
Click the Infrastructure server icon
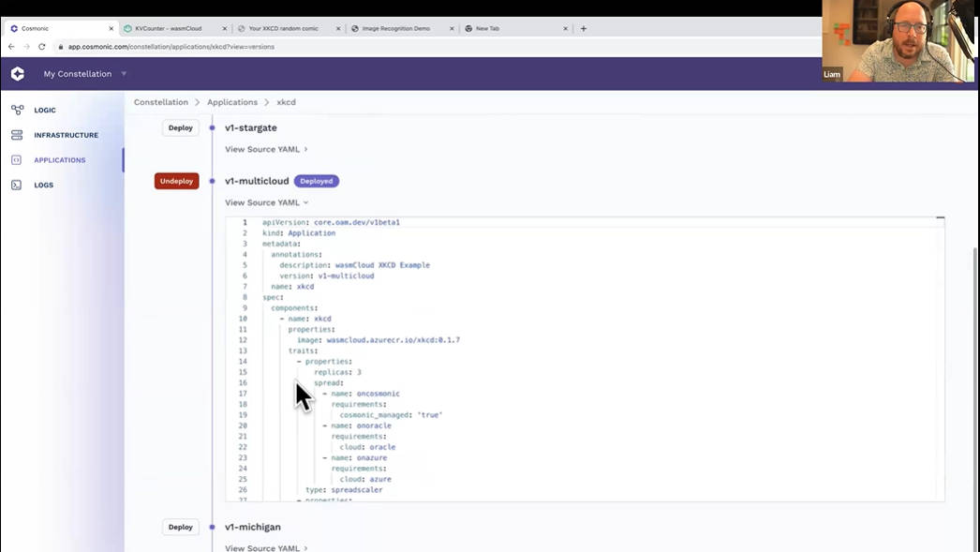(x=17, y=135)
